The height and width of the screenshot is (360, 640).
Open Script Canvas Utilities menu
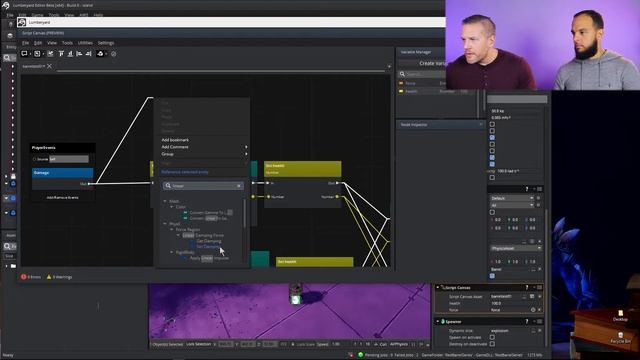85,42
